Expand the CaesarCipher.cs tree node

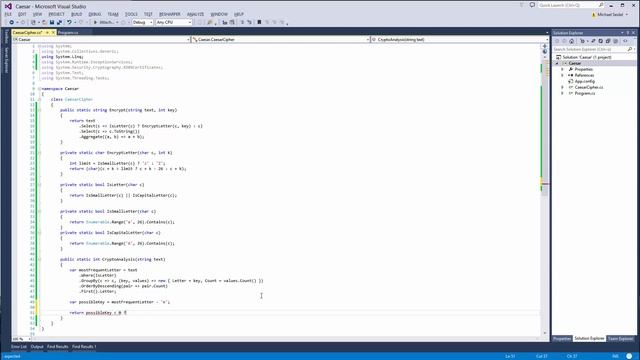pyautogui.click(x=562, y=87)
